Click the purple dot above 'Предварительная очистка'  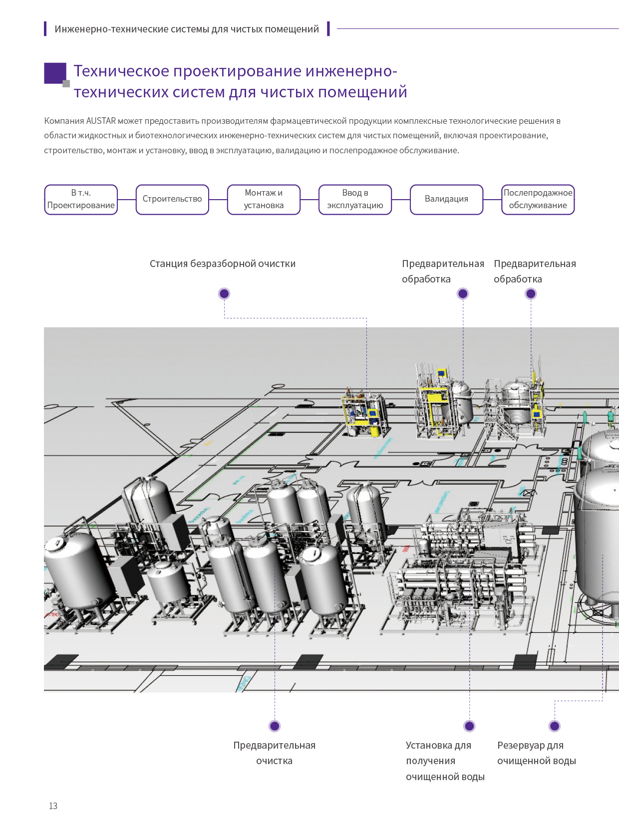(x=275, y=726)
